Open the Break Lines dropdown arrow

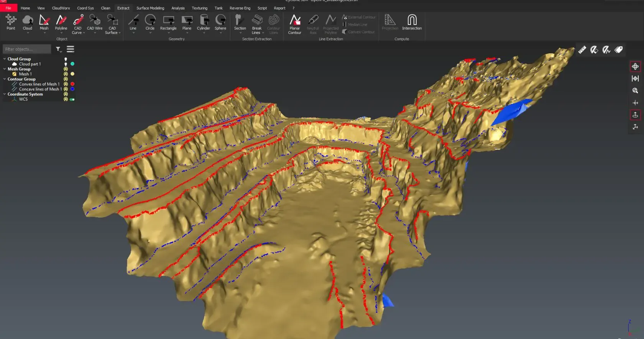tap(263, 33)
